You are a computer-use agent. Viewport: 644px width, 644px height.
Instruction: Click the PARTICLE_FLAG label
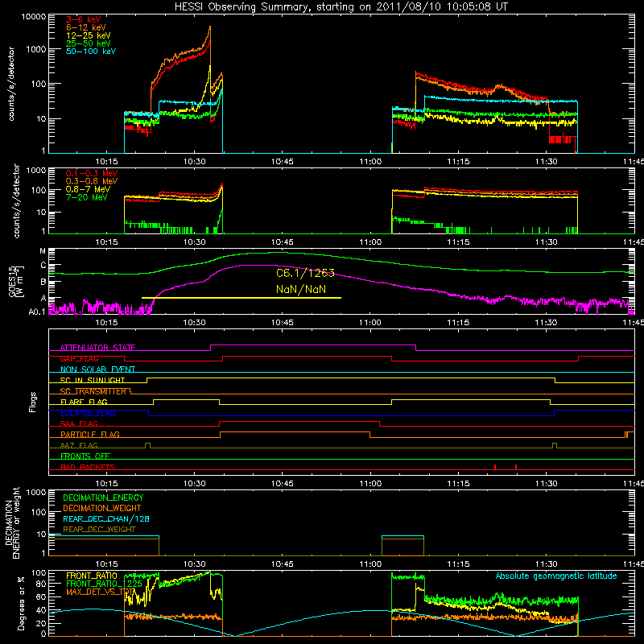tap(90, 434)
